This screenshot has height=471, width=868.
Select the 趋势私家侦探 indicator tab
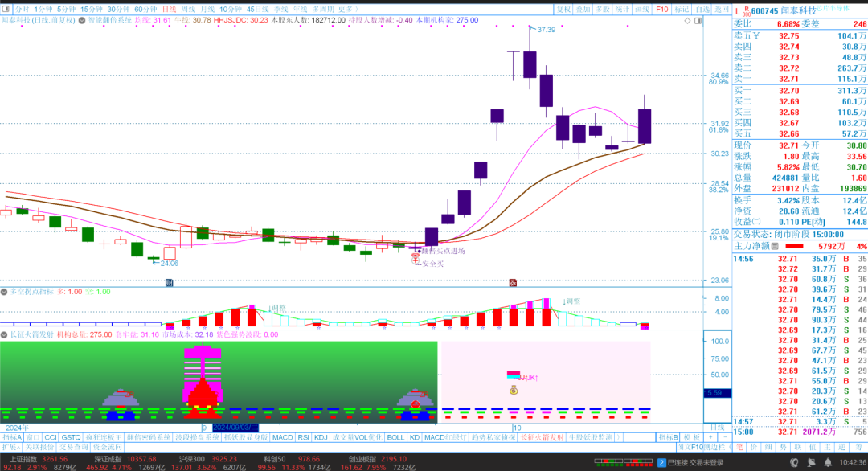(493, 437)
